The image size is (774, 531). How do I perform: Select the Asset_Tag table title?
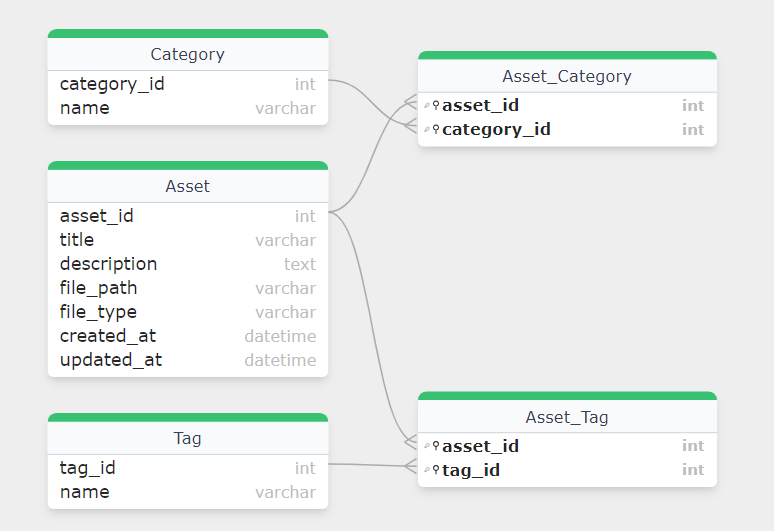(567, 417)
